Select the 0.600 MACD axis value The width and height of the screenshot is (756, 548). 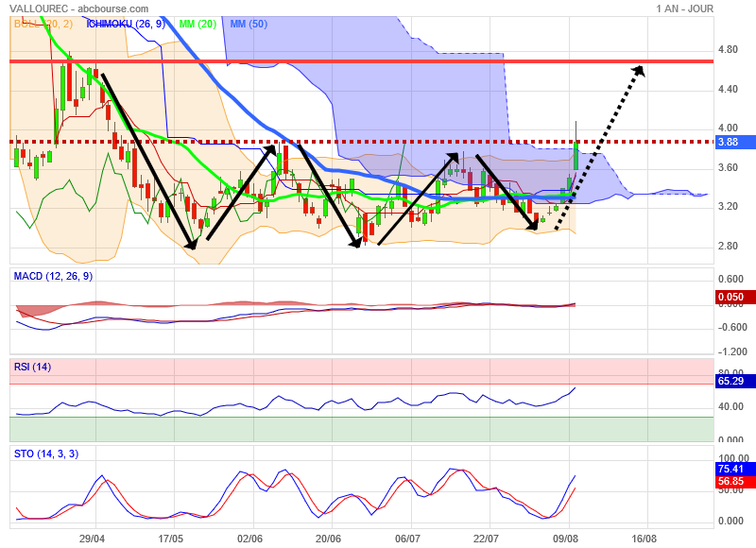click(730, 279)
